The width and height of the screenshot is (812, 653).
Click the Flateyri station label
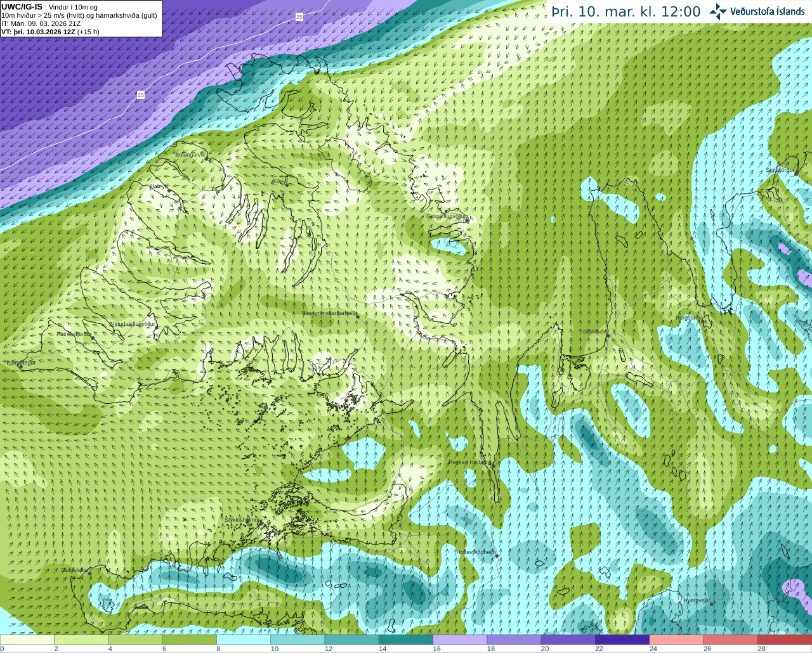158,186
